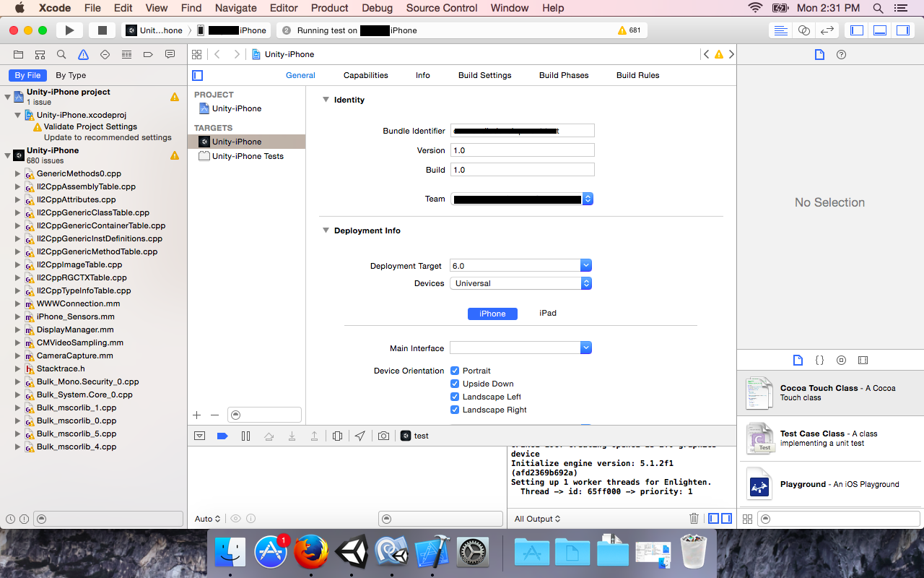Screen dimensions: 924x578
Task: Collapse the Identity section
Action: tap(326, 100)
